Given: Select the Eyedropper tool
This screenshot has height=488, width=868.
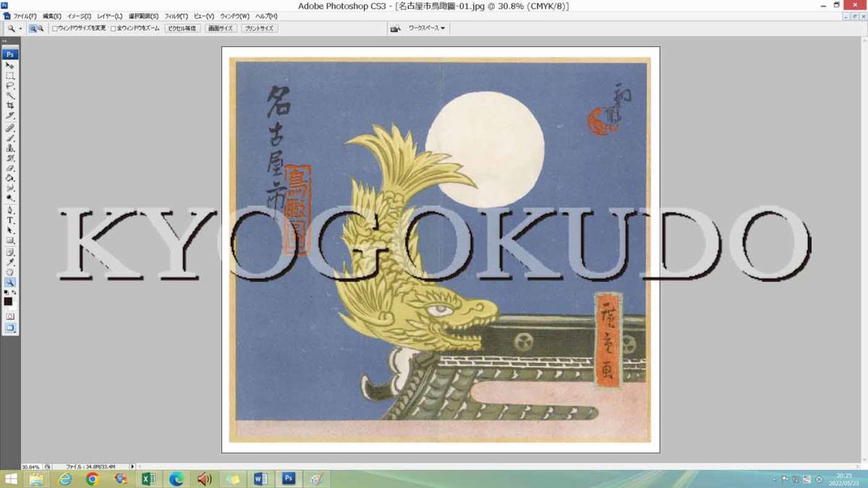Looking at the screenshot, I should [x=10, y=262].
